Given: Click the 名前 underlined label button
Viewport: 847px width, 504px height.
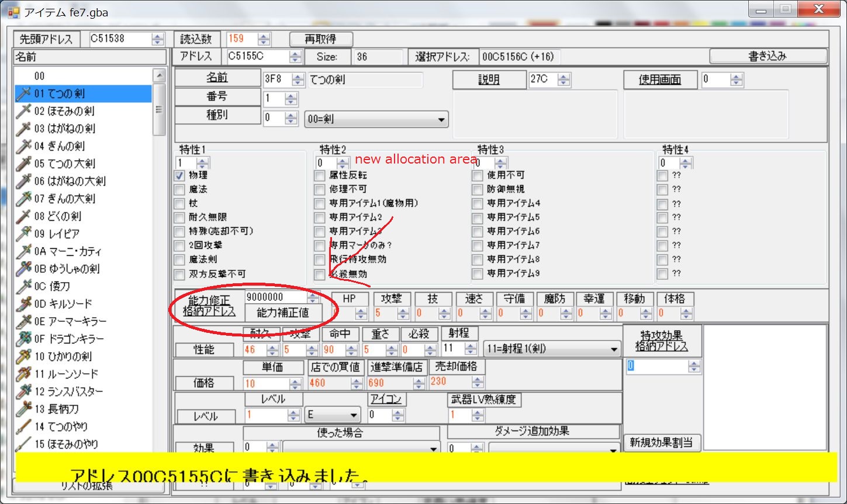Looking at the screenshot, I should pyautogui.click(x=217, y=78).
